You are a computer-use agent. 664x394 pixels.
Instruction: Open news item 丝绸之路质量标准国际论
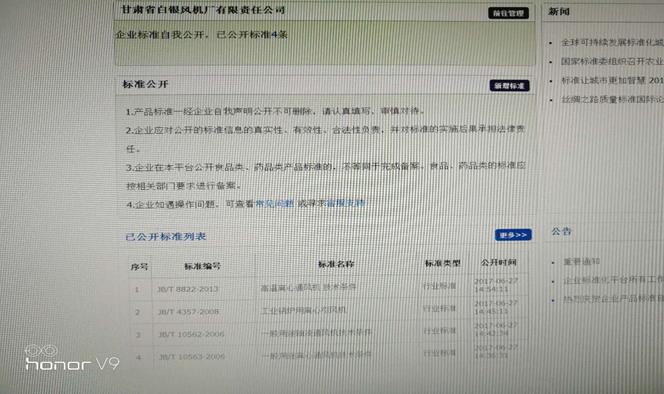(x=612, y=100)
